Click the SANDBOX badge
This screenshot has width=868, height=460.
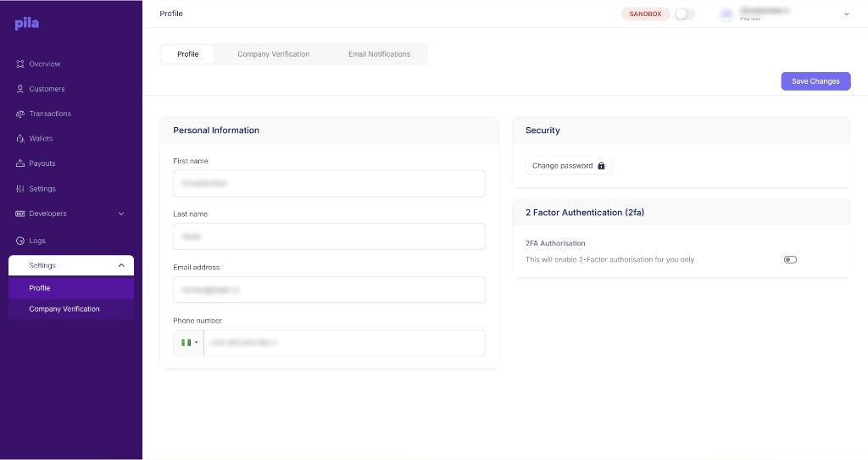pos(645,14)
